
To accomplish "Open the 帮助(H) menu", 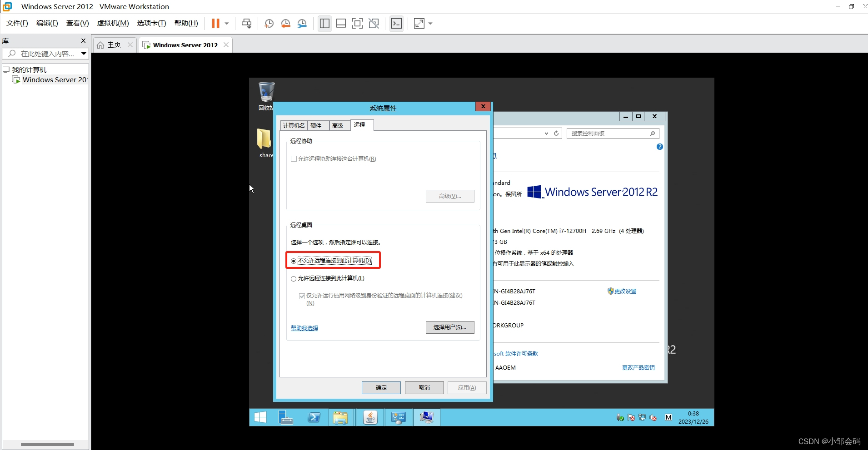I will pos(186,23).
